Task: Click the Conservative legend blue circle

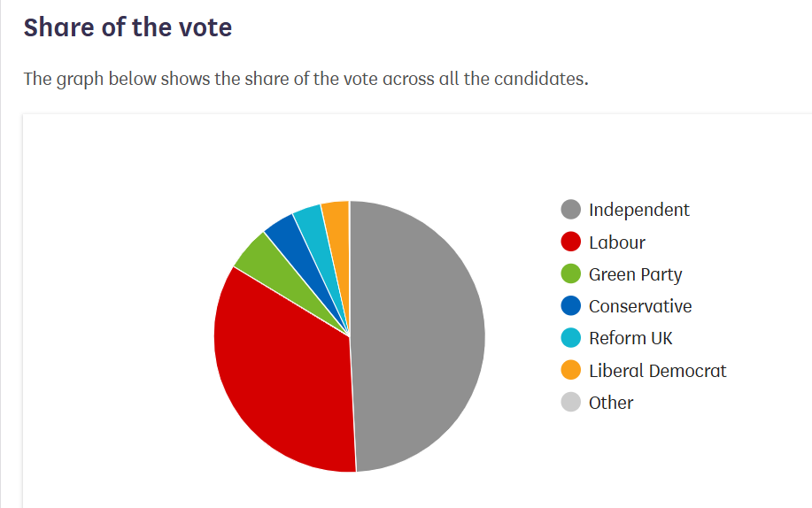Action: pos(571,306)
